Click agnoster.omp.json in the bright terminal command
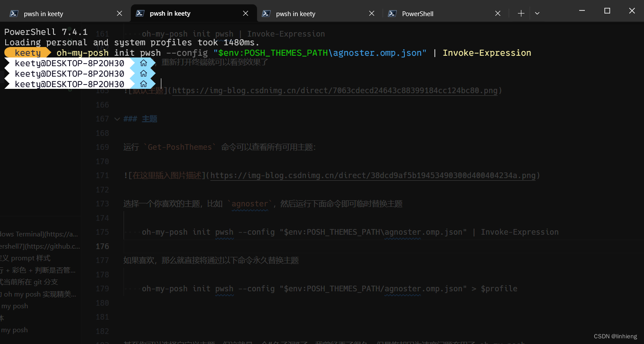The image size is (644, 344). pos(377,53)
